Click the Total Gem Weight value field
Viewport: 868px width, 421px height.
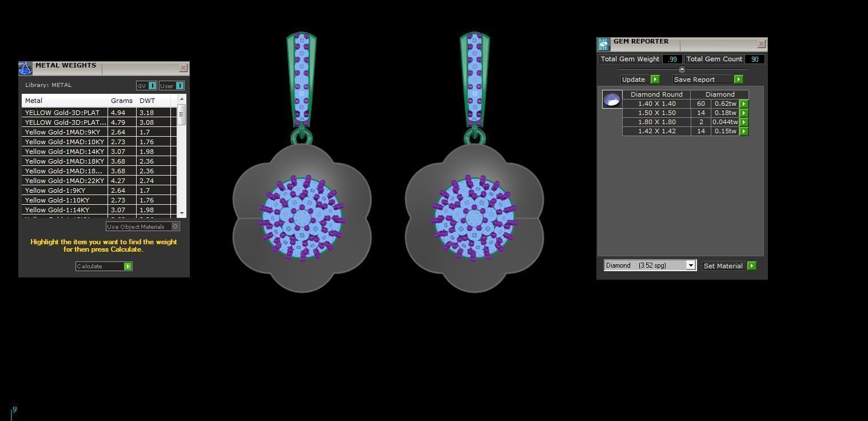click(672, 59)
